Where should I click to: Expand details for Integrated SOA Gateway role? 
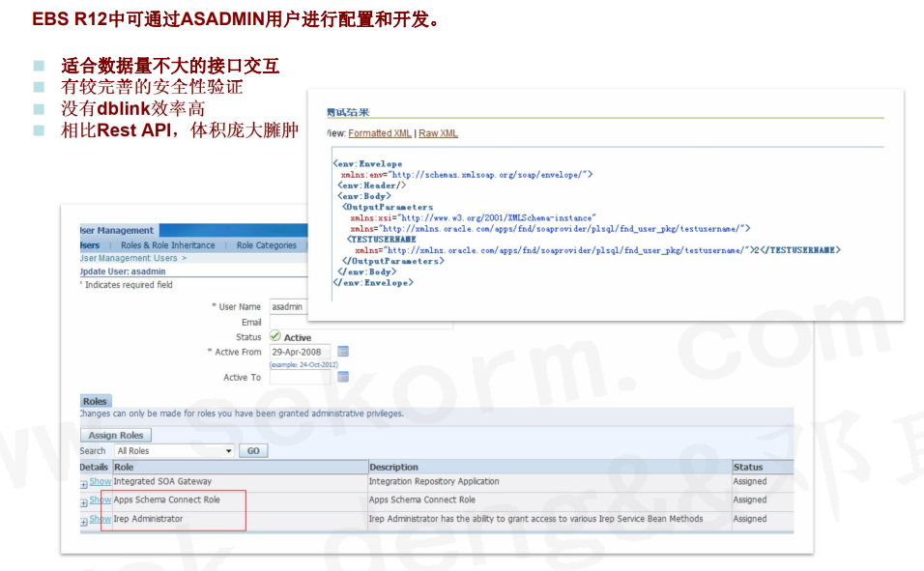pos(84,484)
